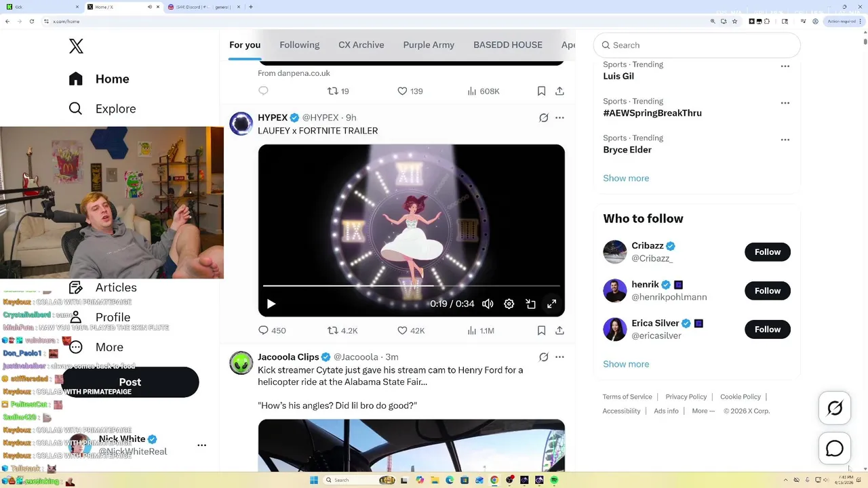Open the Luis Gil trending topic
868x488 pixels.
(x=618, y=77)
